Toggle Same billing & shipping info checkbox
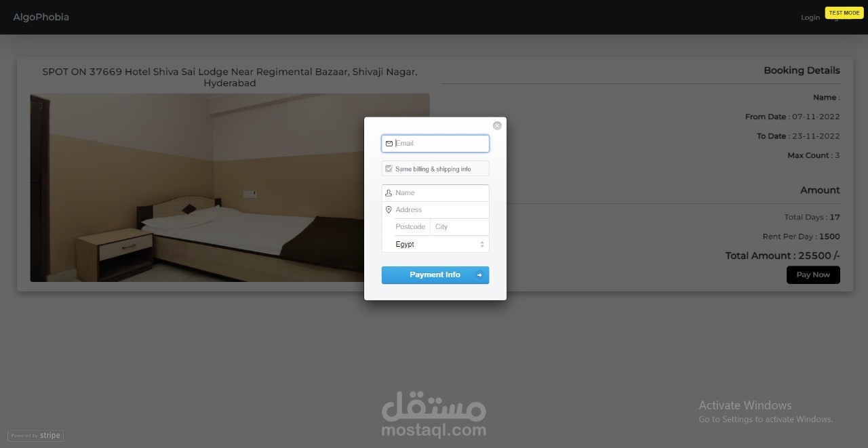Screen dimensions: 868x448 [x=389, y=169]
